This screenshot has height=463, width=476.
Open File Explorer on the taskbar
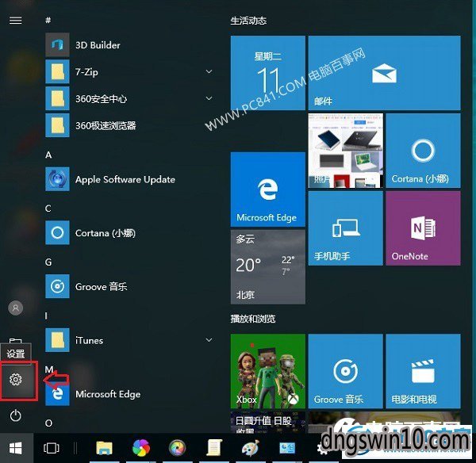[x=104, y=448]
